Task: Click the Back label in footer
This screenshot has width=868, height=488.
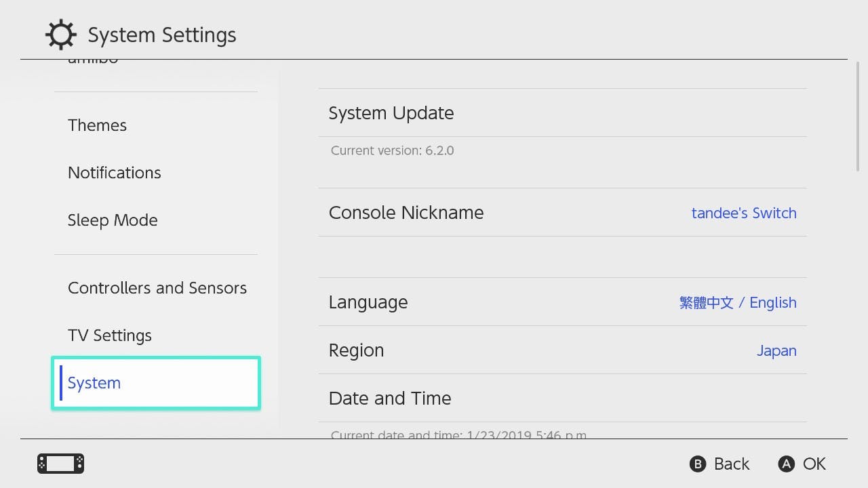Action: [x=732, y=464]
